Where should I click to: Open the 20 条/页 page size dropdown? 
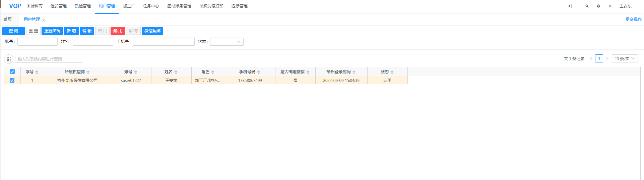click(625, 58)
